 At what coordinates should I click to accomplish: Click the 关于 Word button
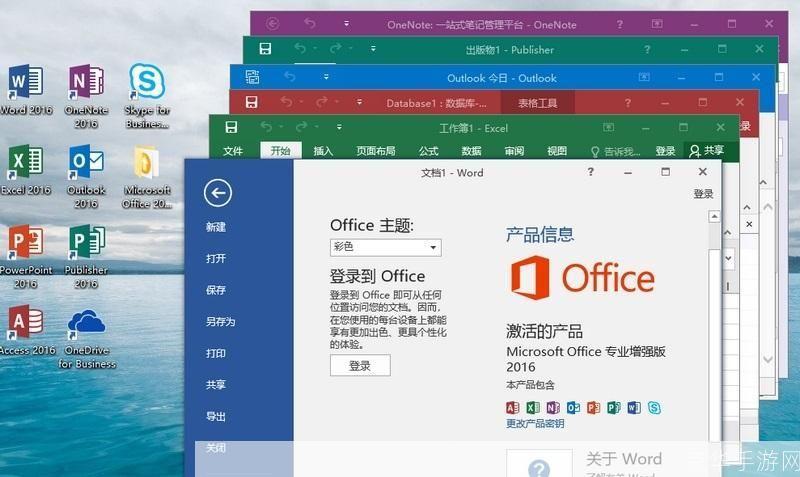point(539,463)
